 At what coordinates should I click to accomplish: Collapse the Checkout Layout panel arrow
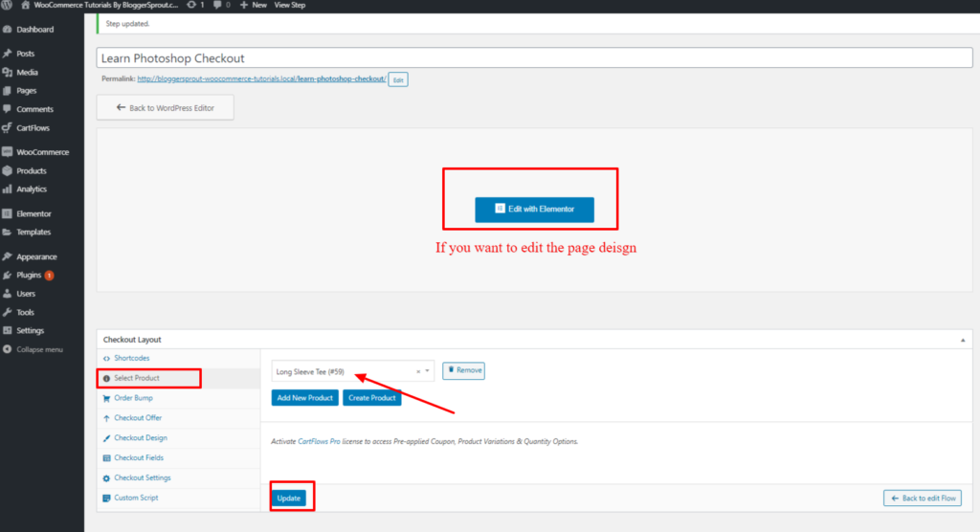[x=963, y=340]
